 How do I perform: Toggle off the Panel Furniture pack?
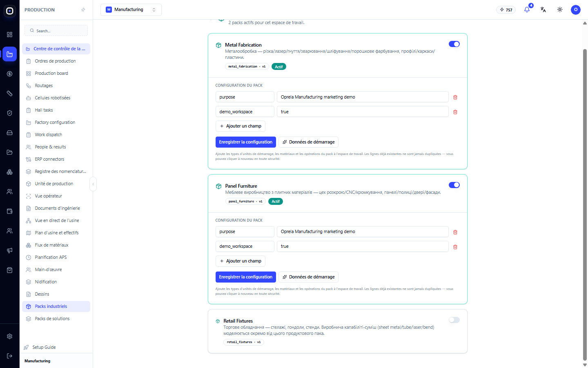pyautogui.click(x=454, y=185)
